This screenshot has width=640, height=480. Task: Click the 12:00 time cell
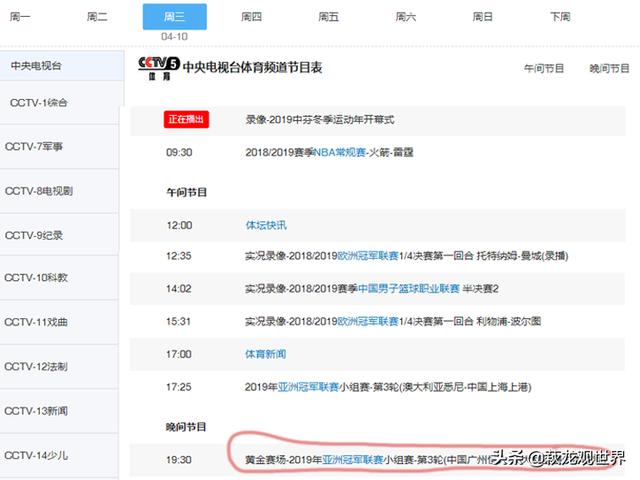click(179, 225)
